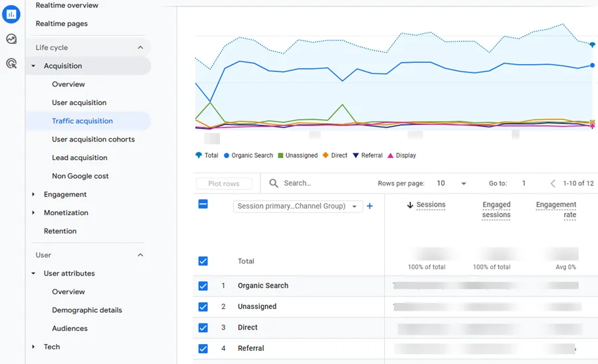Add a secondary dimension with the plus icon

click(369, 206)
